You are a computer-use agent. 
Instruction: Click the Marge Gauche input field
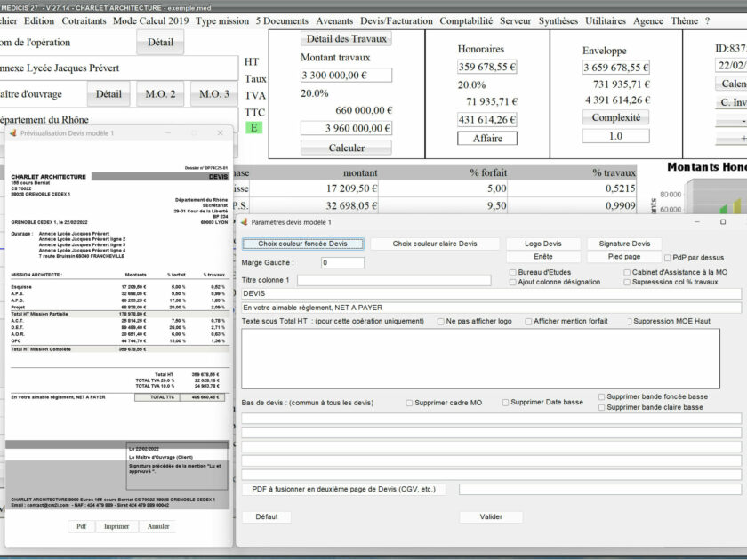(x=342, y=263)
